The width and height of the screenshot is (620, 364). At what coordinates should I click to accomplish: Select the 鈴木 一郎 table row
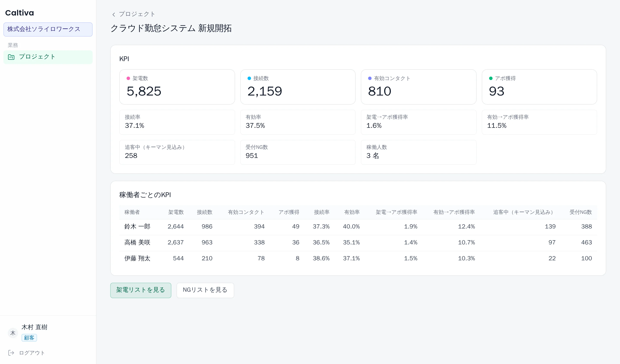tap(358, 227)
